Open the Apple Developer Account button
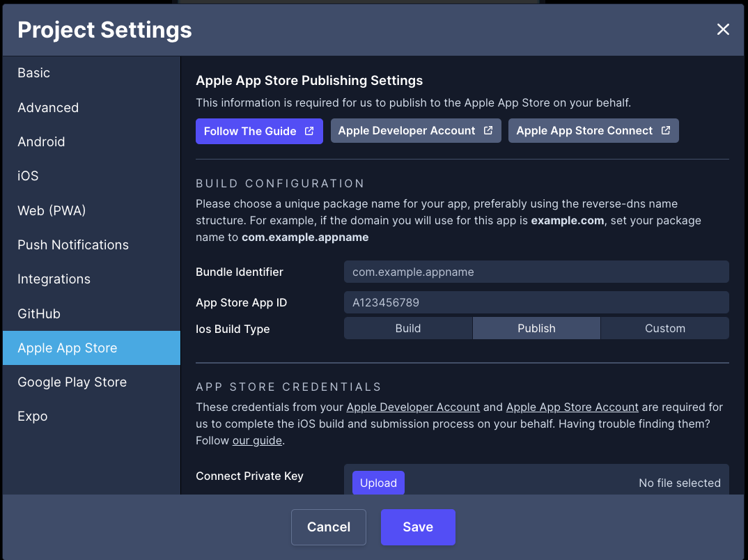The image size is (748, 560). [x=416, y=131]
